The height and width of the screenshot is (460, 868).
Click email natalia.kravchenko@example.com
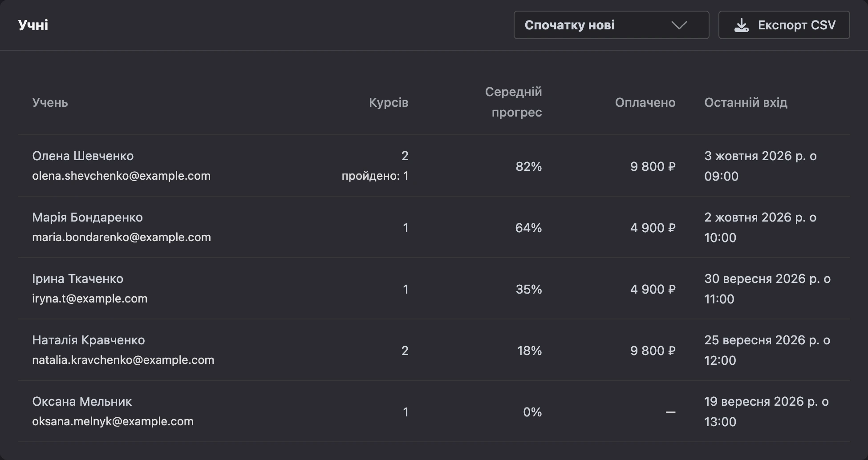123,360
